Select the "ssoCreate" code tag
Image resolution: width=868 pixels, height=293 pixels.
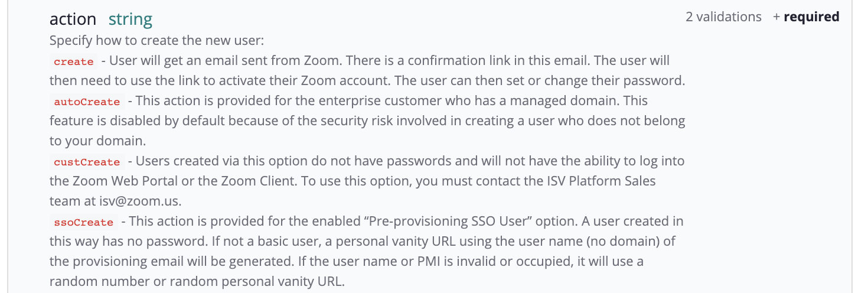(x=83, y=222)
